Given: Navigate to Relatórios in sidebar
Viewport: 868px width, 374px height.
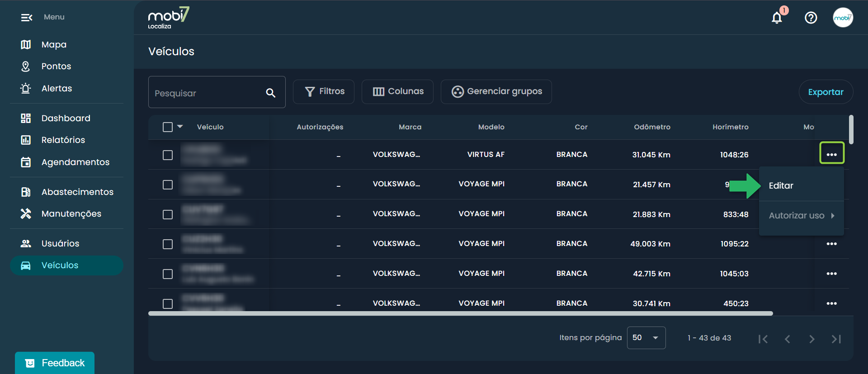Looking at the screenshot, I should pyautogui.click(x=63, y=140).
